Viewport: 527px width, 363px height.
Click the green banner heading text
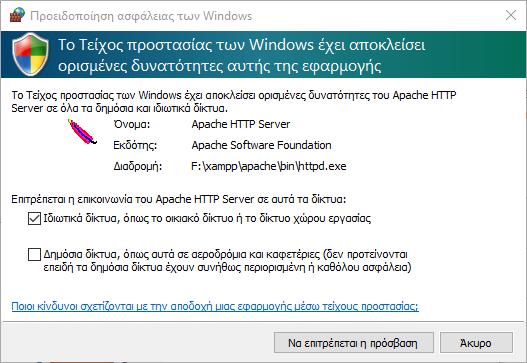tap(242, 55)
